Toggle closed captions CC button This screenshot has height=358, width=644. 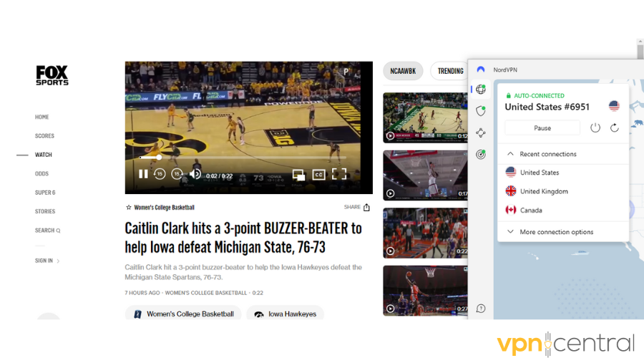(x=318, y=175)
